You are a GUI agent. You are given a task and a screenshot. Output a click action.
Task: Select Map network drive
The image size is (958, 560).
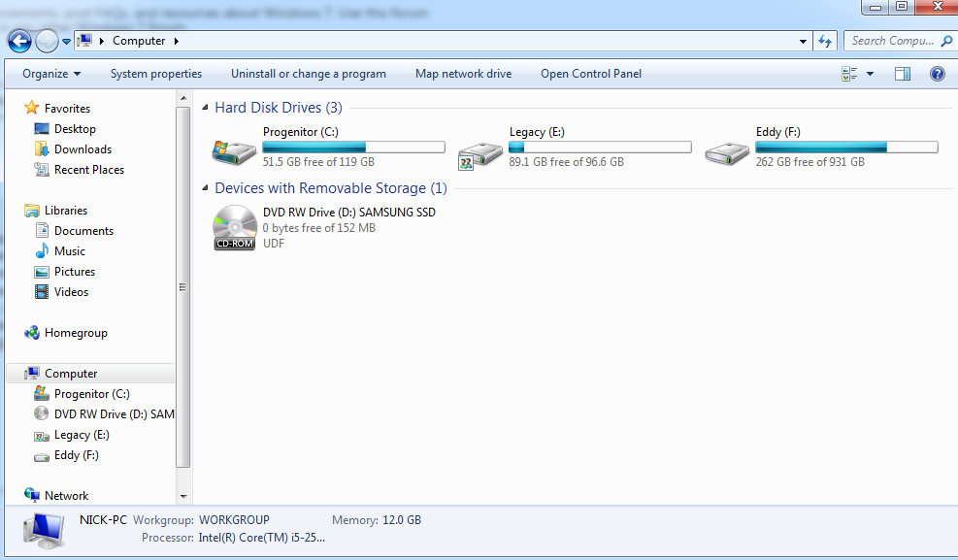pos(463,74)
